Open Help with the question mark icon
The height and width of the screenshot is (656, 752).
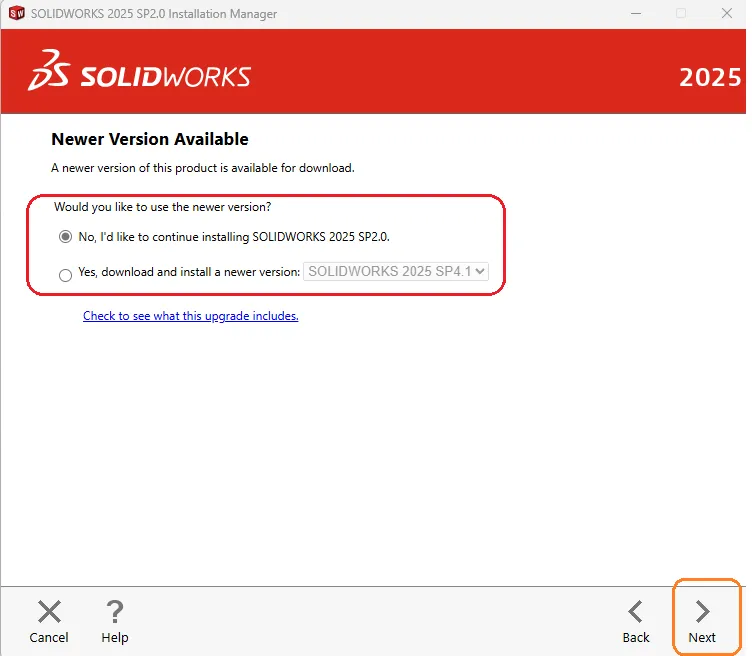coord(115,612)
